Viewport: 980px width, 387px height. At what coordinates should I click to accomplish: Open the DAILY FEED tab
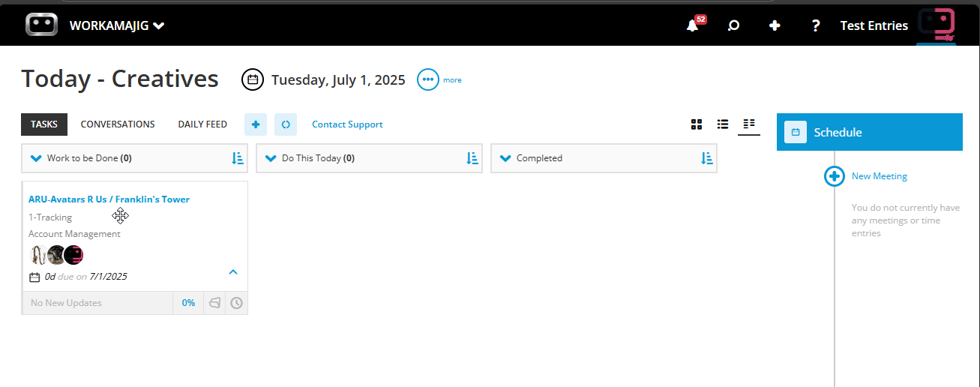[x=202, y=124]
